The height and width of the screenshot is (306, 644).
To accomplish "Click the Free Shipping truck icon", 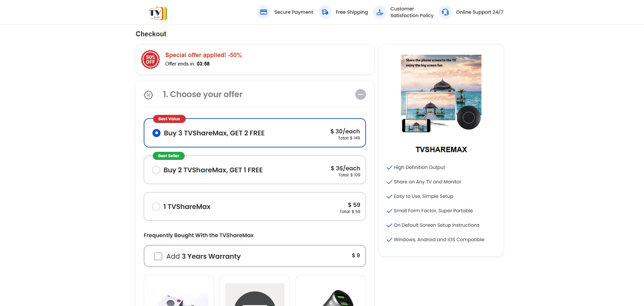I will [x=325, y=12].
